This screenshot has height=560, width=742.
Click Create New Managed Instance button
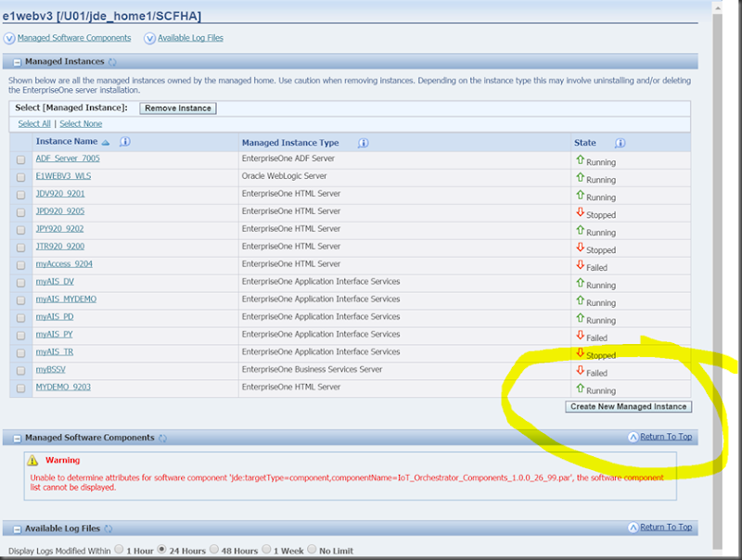pos(629,407)
